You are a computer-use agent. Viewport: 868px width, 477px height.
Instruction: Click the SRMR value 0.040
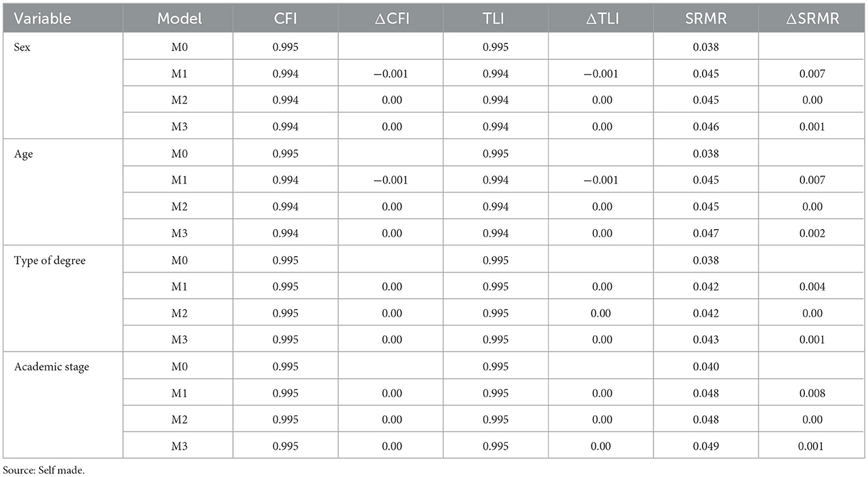706,367
